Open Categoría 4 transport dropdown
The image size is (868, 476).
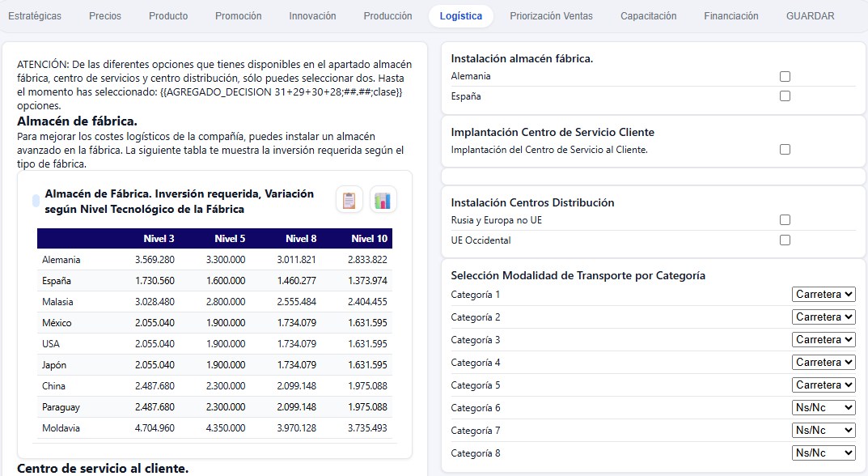(824, 363)
